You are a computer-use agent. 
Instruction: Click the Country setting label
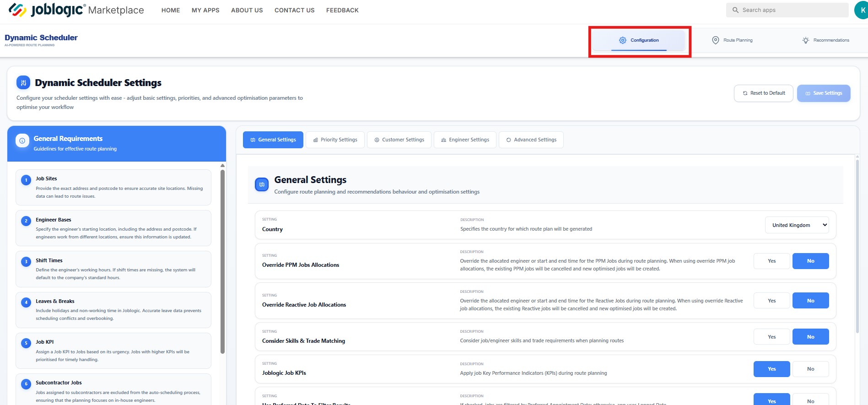272,229
